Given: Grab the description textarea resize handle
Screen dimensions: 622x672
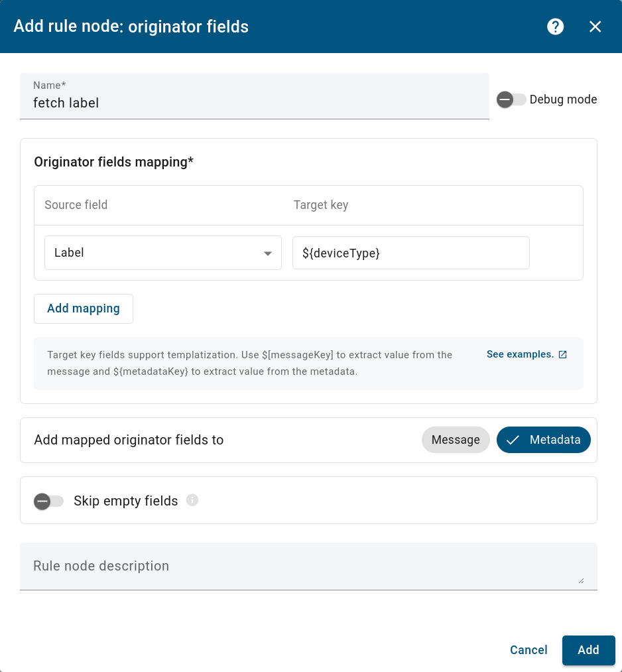Looking at the screenshot, I should coord(581,580).
